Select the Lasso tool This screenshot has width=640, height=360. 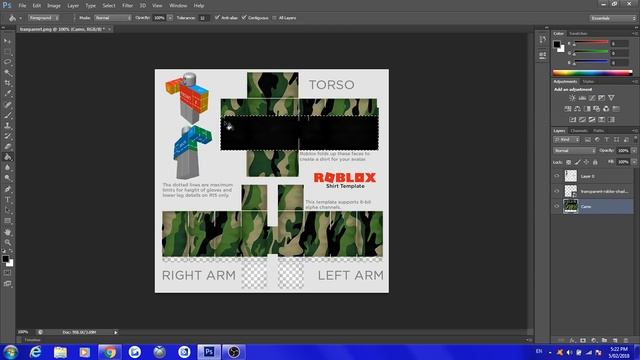7,62
